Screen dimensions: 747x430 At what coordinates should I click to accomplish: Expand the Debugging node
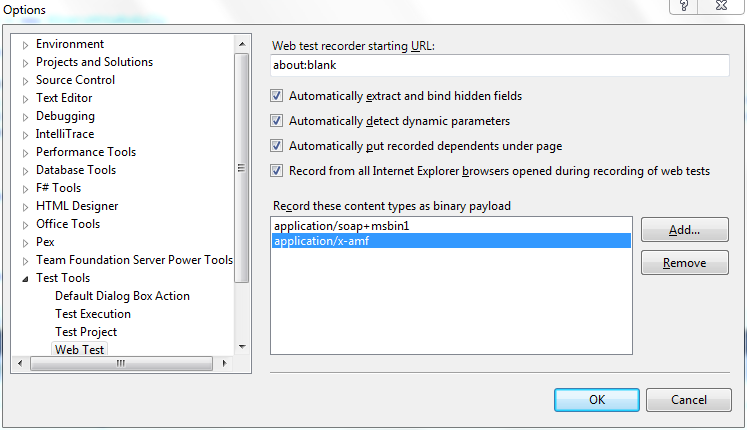(x=25, y=117)
